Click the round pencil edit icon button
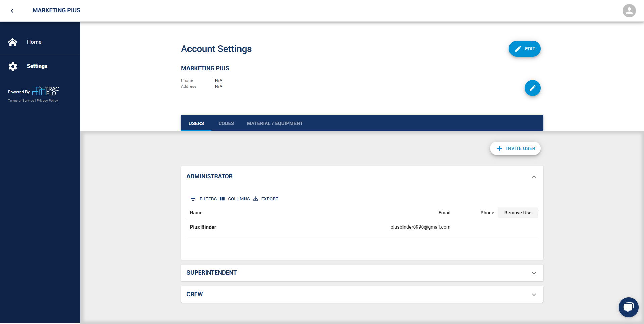644x324 pixels. [532, 88]
